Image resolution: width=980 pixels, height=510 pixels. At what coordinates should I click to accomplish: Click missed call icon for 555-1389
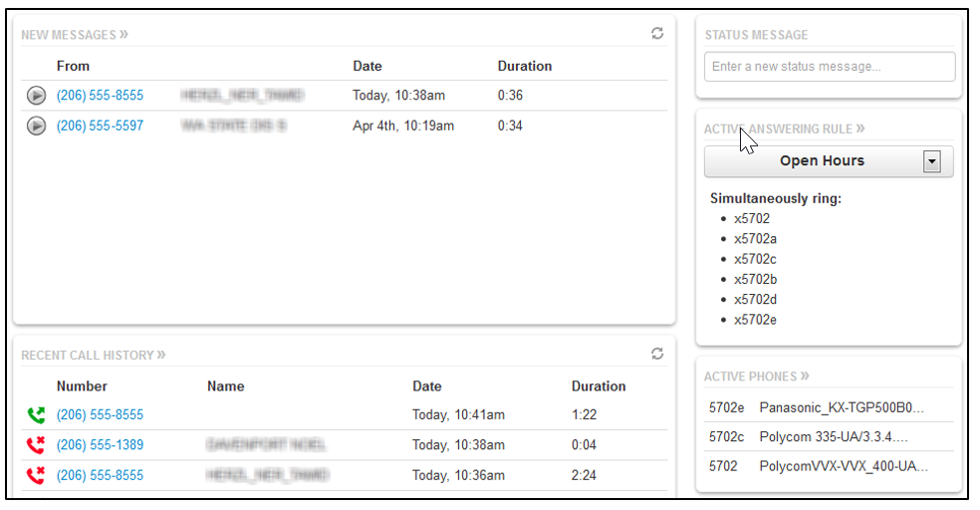coord(36,445)
